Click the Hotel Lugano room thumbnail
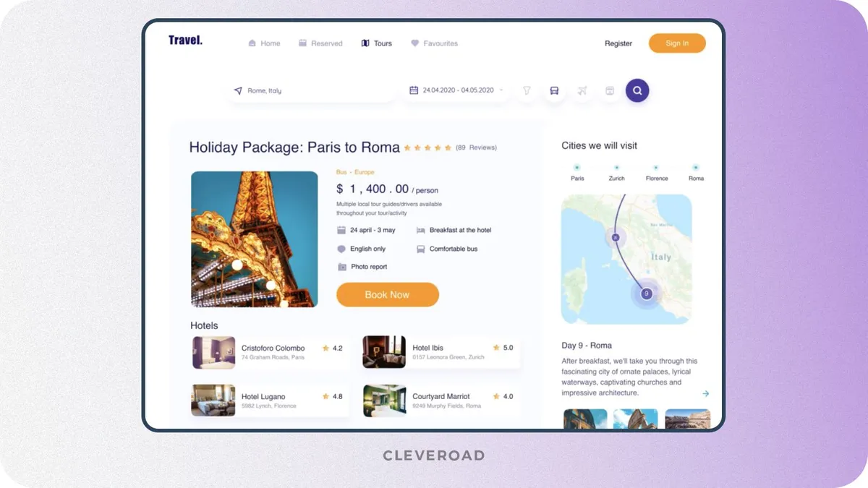868x488 pixels. (213, 401)
